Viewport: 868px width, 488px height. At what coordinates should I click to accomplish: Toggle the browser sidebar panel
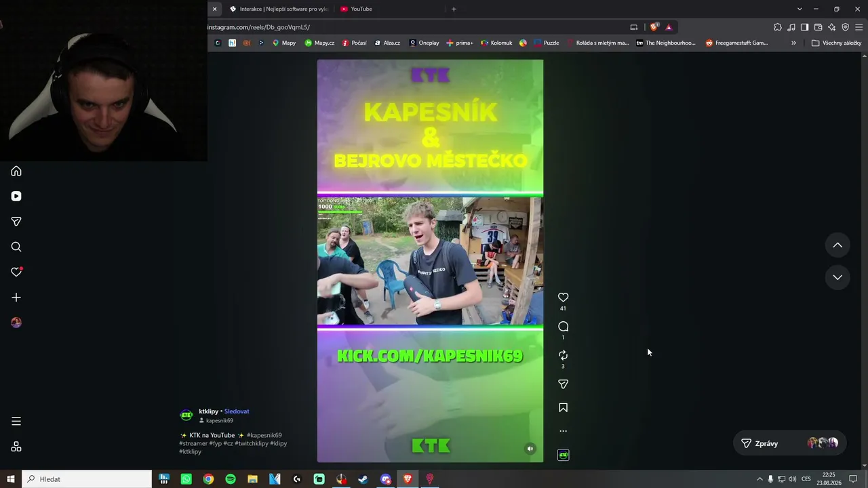tap(805, 27)
